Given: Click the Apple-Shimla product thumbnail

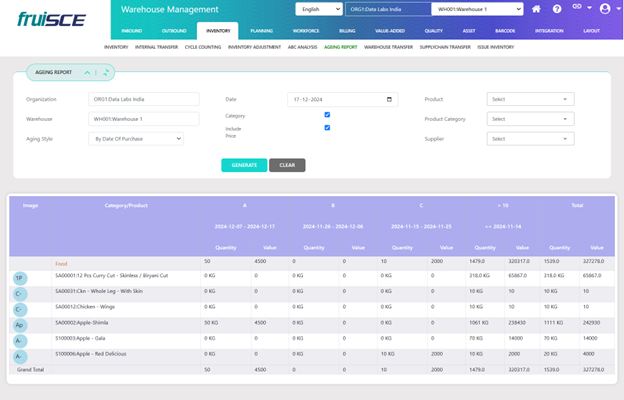Looking at the screenshot, I should [20, 325].
